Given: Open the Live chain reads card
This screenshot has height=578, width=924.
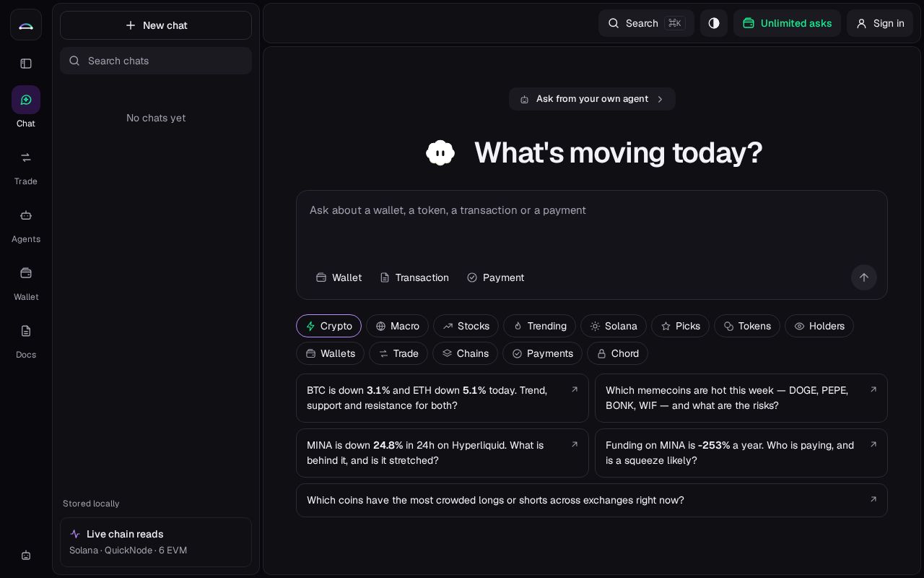Looking at the screenshot, I should point(156,542).
